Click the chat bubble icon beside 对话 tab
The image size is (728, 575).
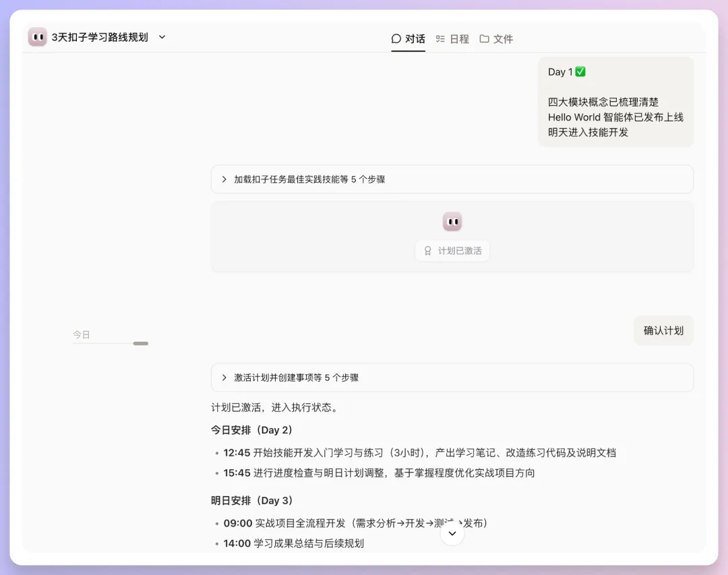coord(396,38)
